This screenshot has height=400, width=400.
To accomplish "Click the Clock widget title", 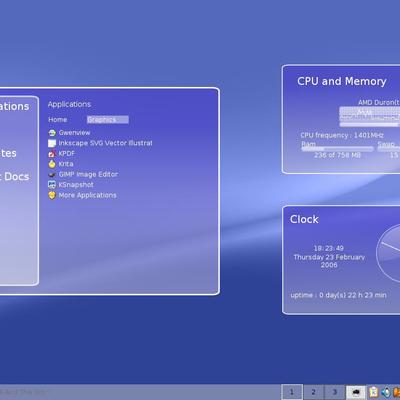I will pyautogui.click(x=304, y=219).
